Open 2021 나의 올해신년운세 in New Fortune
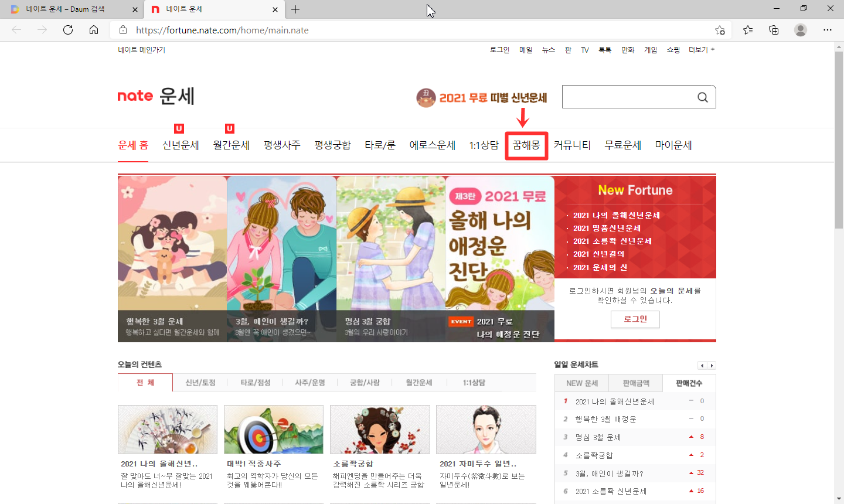 point(617,215)
